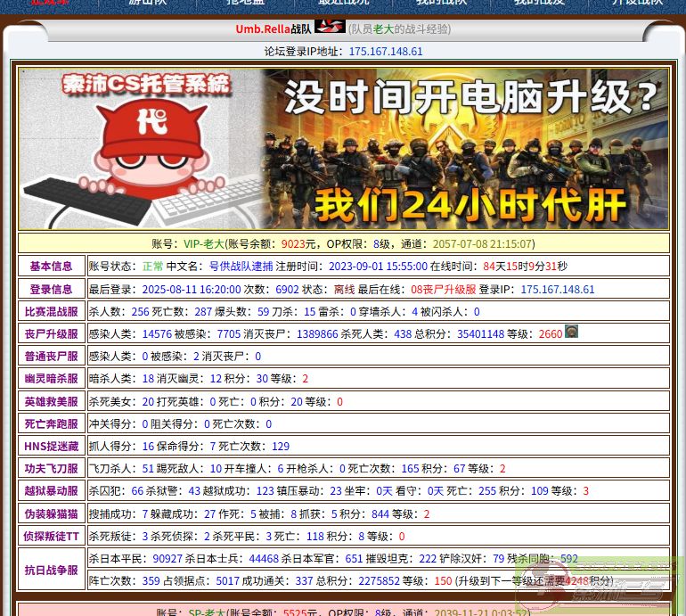Select the 基本信息 row label

click(x=51, y=267)
